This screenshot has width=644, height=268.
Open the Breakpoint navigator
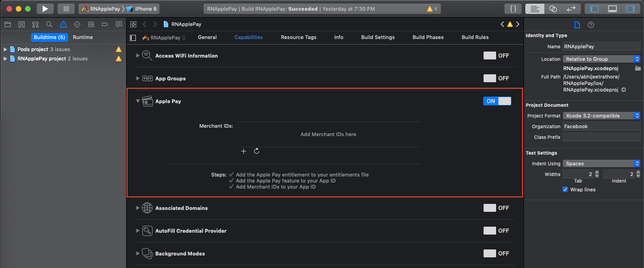[105, 24]
